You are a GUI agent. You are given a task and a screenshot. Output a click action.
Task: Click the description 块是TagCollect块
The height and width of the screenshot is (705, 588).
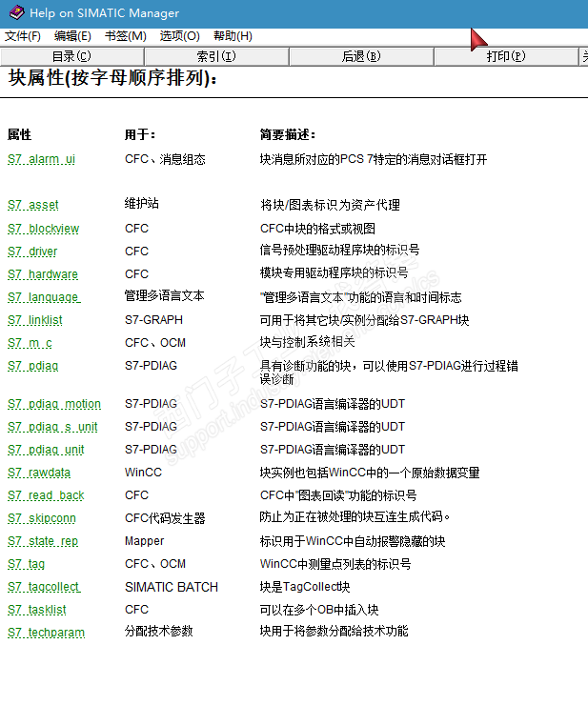coord(305,587)
